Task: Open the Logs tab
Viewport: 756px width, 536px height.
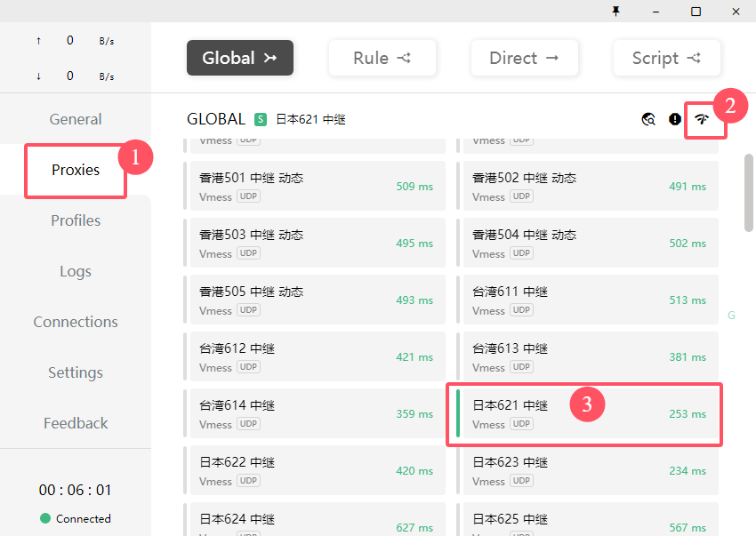Action: [76, 271]
